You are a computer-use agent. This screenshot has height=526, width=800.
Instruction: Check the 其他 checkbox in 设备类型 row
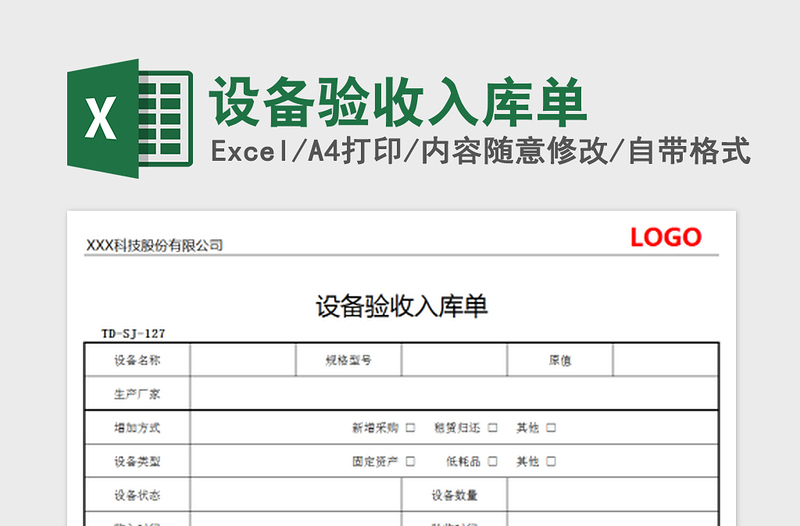click(551, 461)
